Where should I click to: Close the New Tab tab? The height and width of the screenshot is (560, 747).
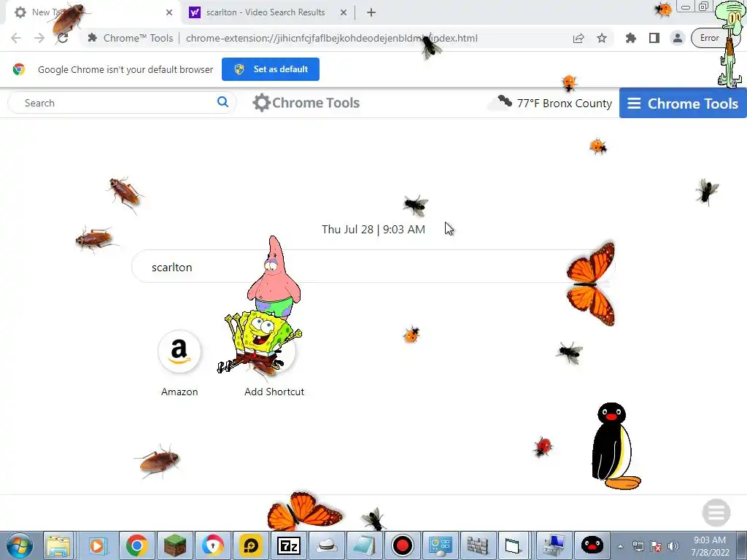[169, 12]
